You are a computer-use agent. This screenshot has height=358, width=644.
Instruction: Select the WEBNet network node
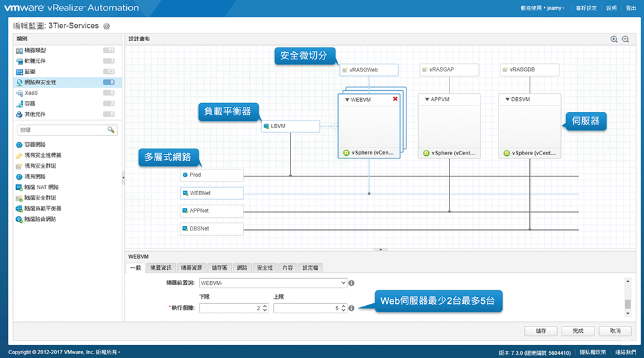(212, 193)
